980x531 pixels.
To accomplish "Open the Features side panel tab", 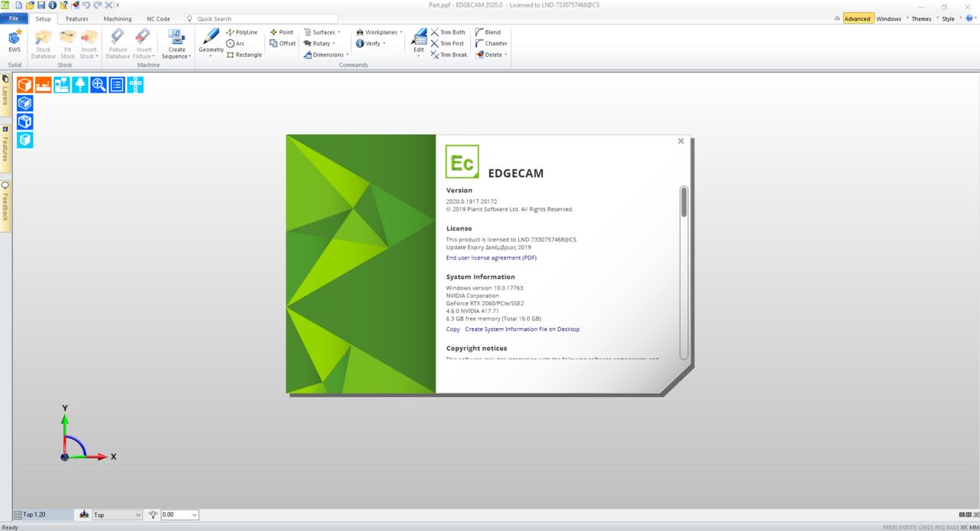I will click(x=5, y=147).
